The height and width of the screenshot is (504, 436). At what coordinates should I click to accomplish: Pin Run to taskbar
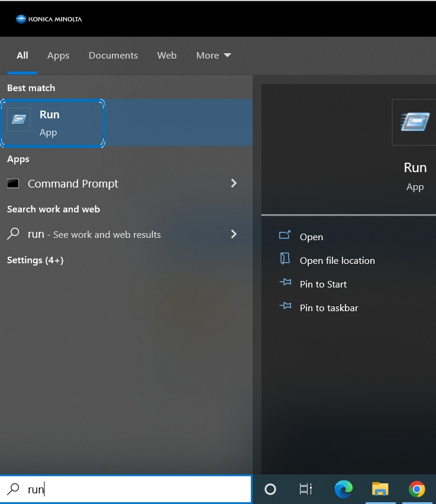coord(328,308)
